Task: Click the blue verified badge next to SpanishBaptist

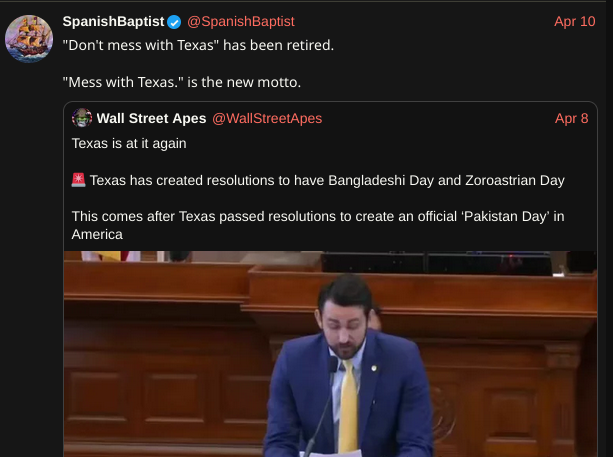Action: pos(174,22)
